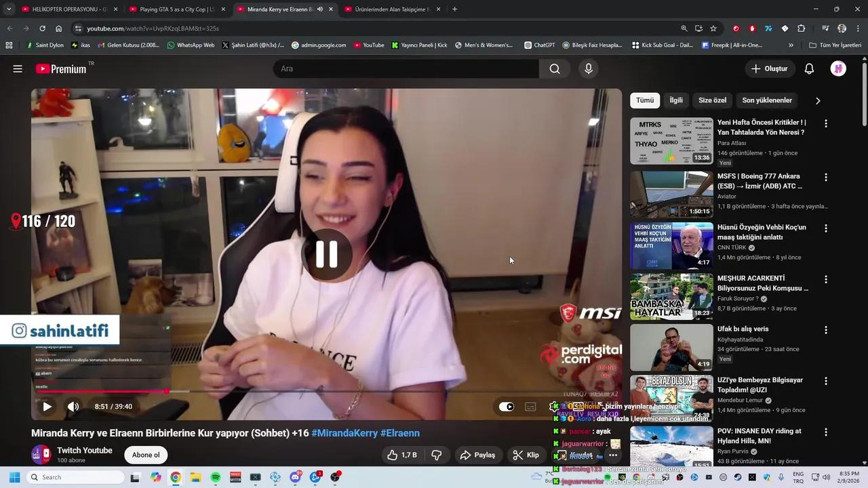Create a clip with Klip button

point(526,455)
